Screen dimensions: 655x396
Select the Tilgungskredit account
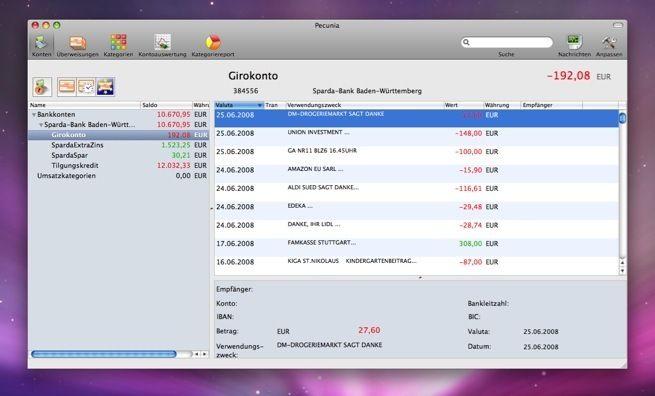[119, 165]
